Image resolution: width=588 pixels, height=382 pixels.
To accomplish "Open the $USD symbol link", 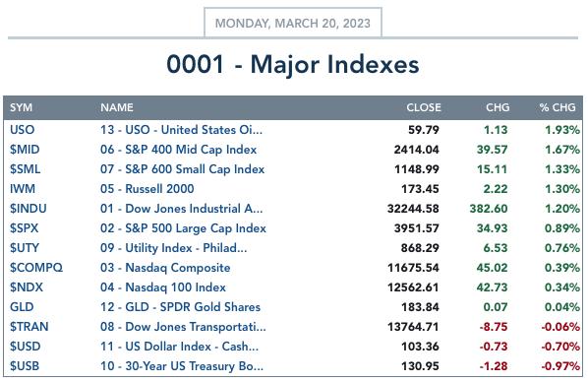I will (26, 347).
